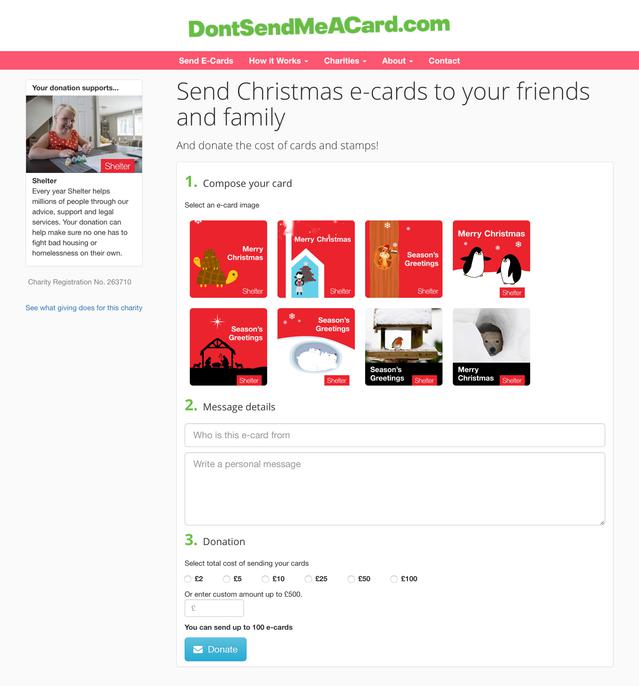Click the blue Donate button
Screen dimensions: 639x686
coord(216,649)
